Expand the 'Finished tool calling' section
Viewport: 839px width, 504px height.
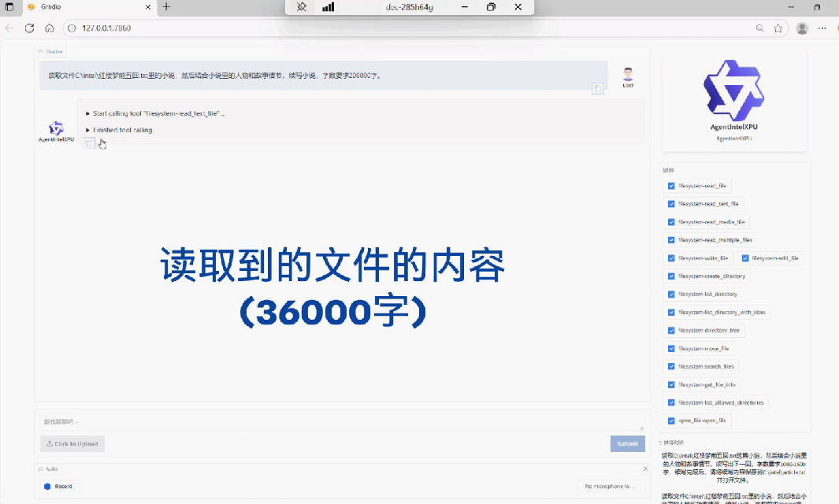point(87,130)
